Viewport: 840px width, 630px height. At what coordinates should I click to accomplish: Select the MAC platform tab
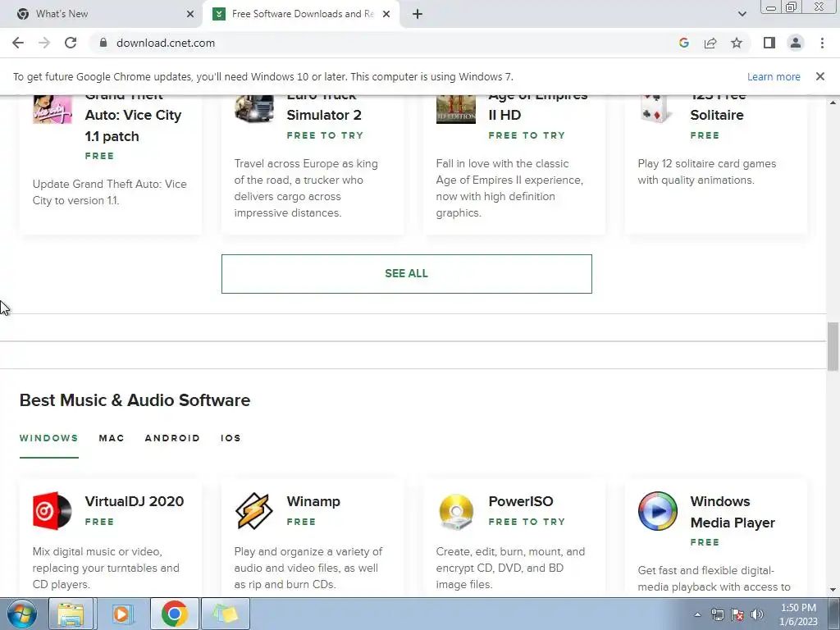click(x=112, y=438)
